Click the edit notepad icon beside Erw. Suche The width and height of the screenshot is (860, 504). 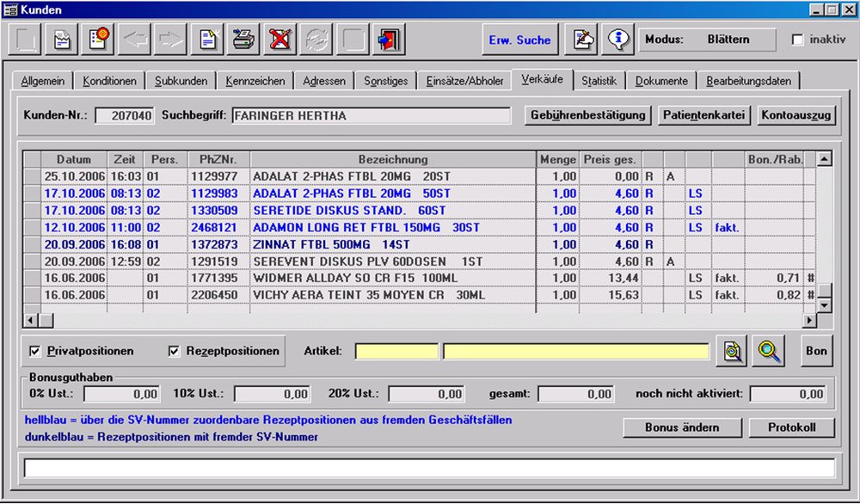[584, 40]
